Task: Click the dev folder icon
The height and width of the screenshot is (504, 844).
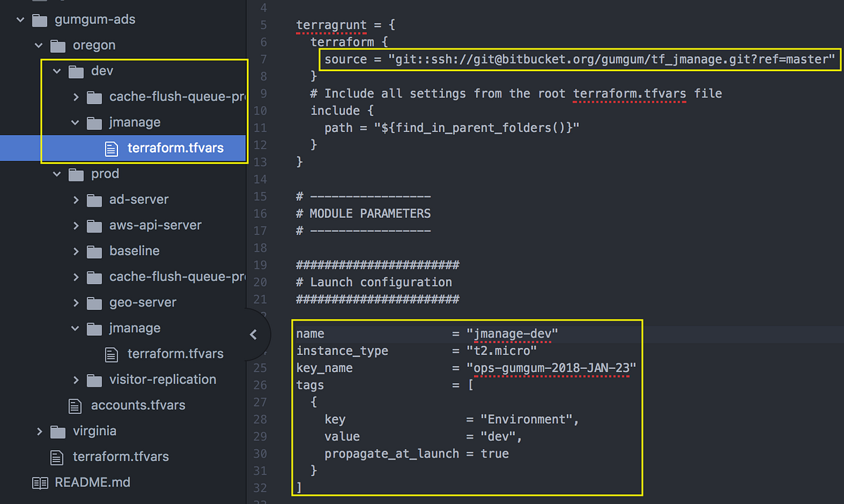Action: point(76,70)
